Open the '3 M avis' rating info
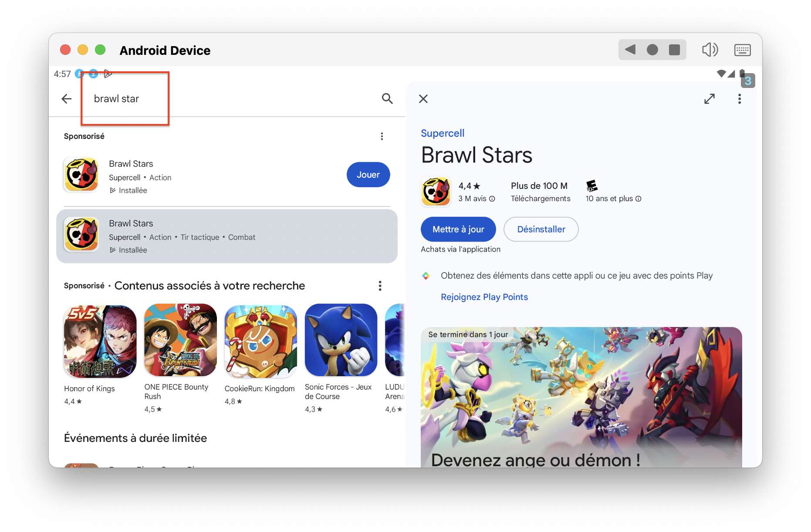The image size is (811, 532). pyautogui.click(x=476, y=199)
